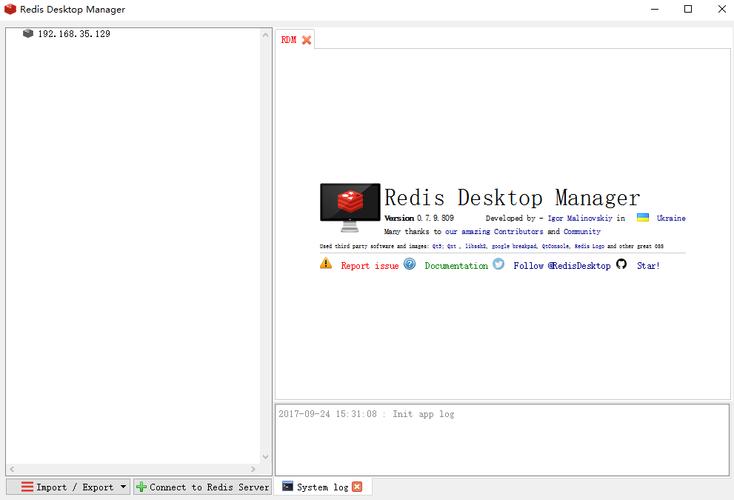734x500 pixels.
Task: Switch to the RDM tab
Action: 288,40
